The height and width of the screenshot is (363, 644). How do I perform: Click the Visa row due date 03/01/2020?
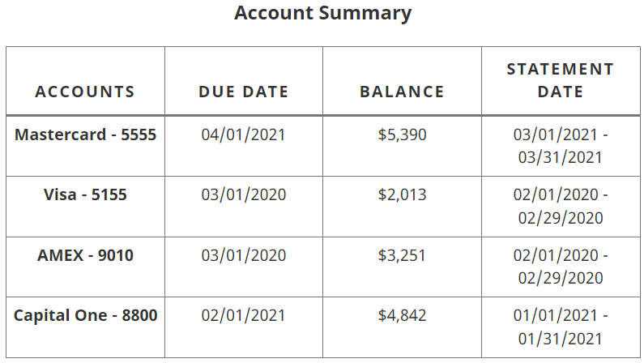tap(244, 194)
